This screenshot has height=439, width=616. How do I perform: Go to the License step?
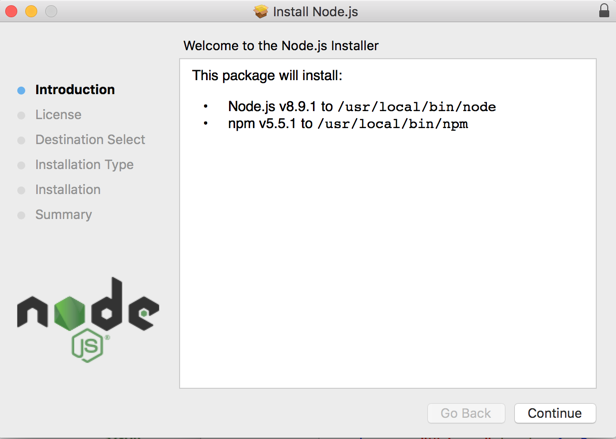point(58,115)
